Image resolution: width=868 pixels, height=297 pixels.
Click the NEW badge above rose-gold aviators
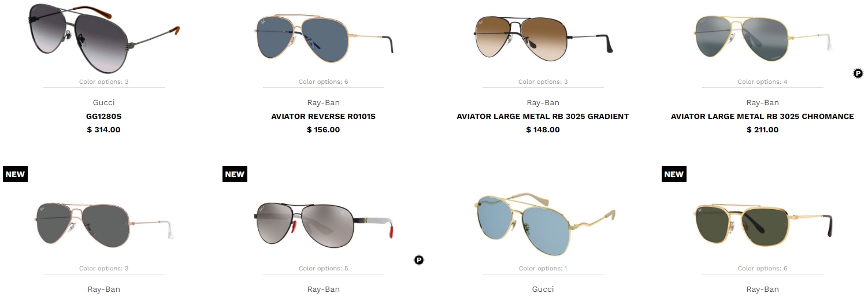[15, 174]
